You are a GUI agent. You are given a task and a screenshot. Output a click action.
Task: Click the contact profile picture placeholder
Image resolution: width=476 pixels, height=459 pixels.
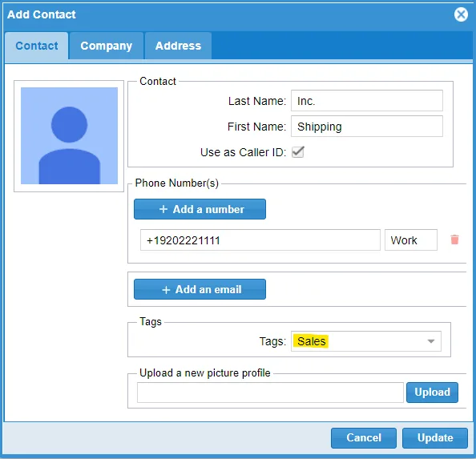69,135
